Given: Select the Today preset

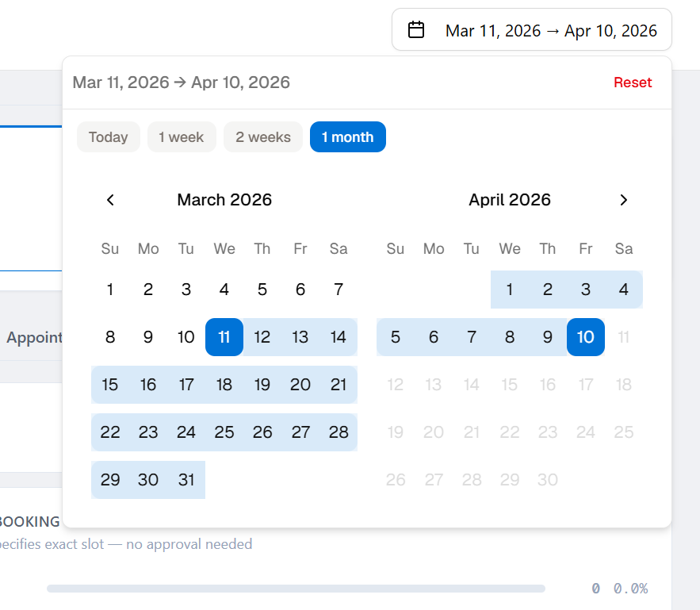Looking at the screenshot, I should 109,136.
